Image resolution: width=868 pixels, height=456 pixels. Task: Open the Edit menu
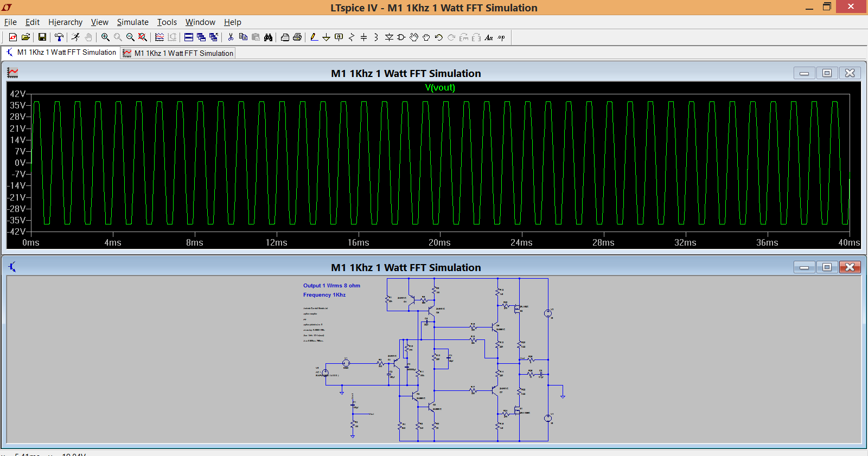(33, 22)
